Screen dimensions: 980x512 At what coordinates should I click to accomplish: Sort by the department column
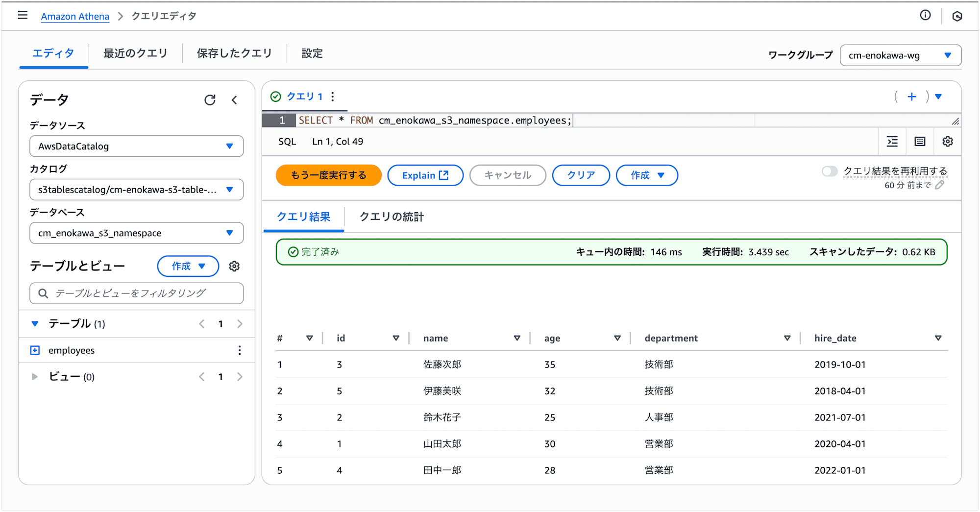pos(787,338)
